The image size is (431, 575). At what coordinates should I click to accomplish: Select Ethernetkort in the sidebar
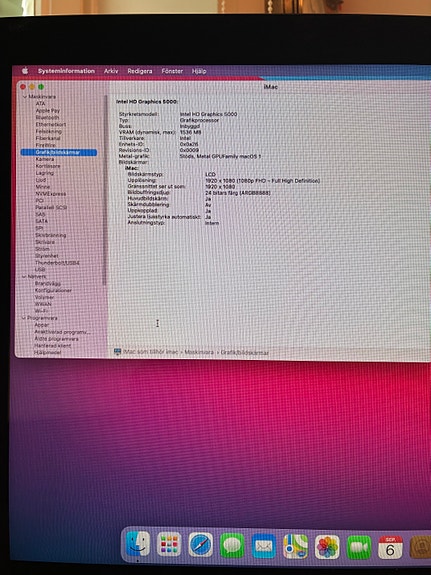[51, 124]
